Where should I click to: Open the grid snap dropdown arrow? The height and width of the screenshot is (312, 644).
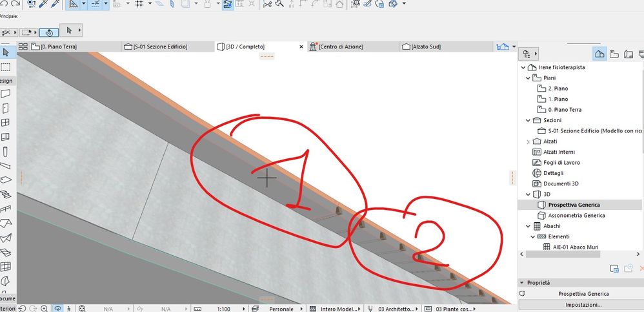click(150, 4)
